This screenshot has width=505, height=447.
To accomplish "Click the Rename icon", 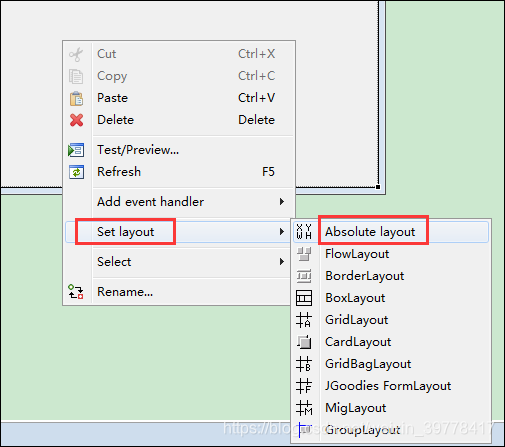I will pos(76,292).
